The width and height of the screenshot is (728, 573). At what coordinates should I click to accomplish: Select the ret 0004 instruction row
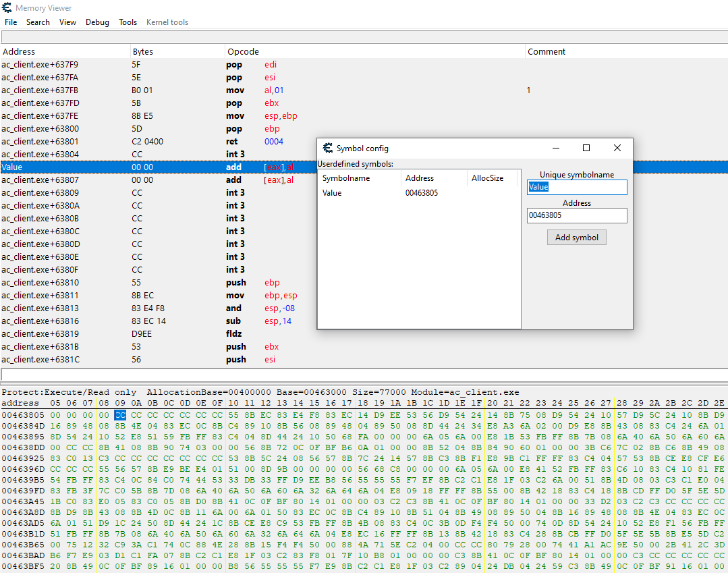click(155, 142)
